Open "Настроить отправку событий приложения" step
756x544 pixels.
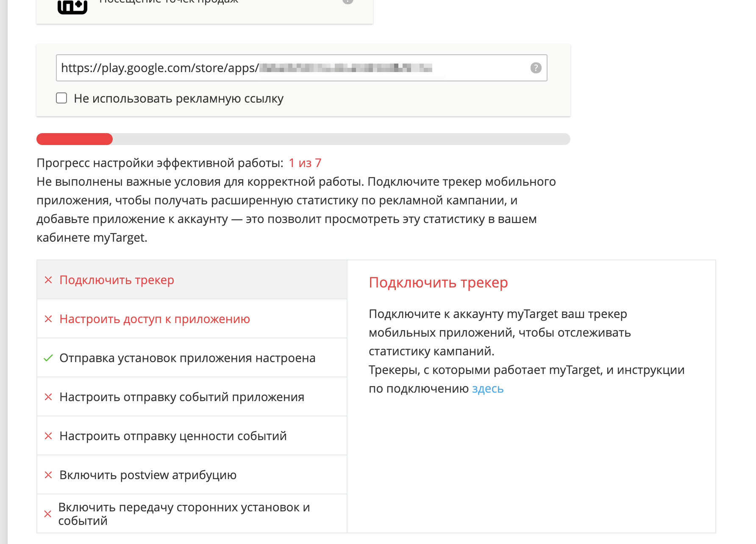182,397
